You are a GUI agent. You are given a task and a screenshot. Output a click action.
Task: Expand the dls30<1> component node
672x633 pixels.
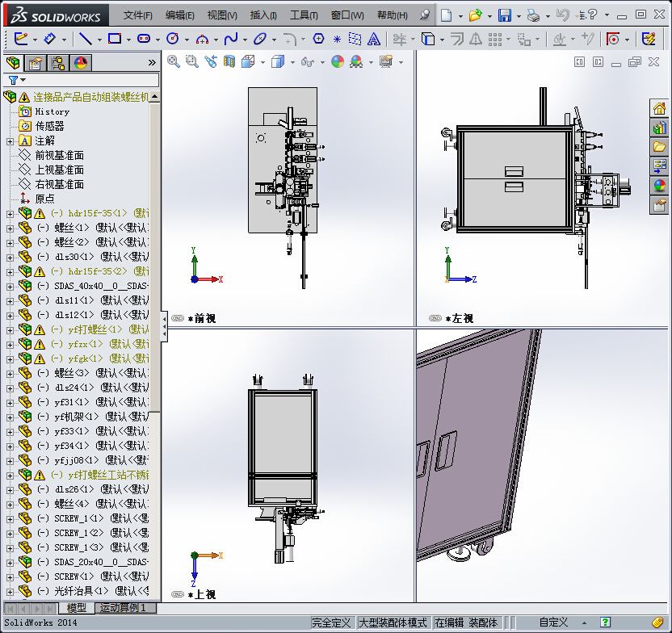point(10,258)
